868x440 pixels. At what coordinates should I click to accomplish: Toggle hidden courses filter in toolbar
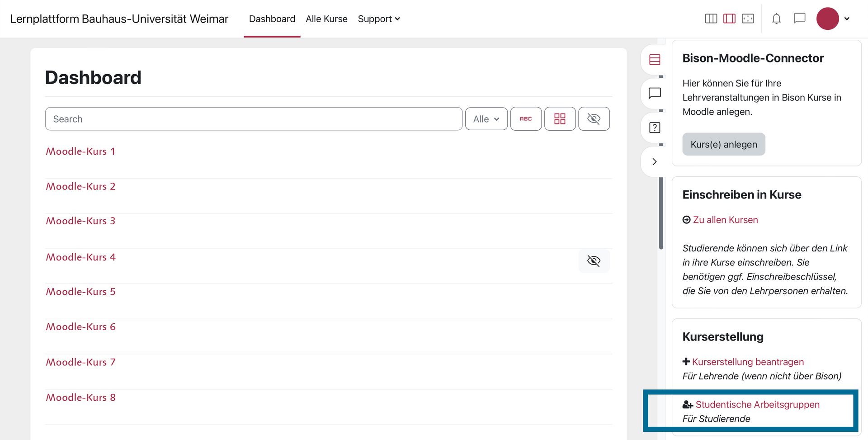594,119
